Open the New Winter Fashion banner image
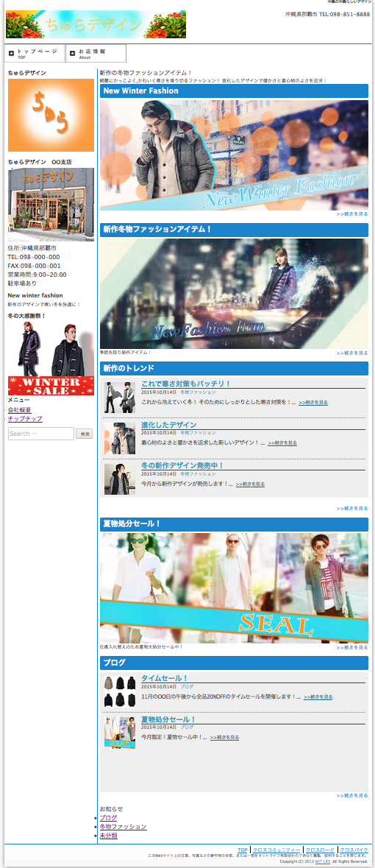The image size is (375, 868). click(234, 155)
